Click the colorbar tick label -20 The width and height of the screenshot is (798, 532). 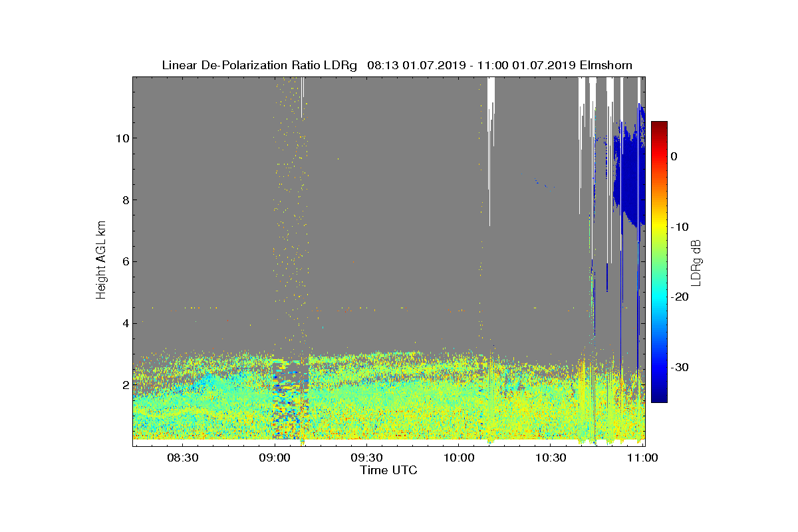679,297
